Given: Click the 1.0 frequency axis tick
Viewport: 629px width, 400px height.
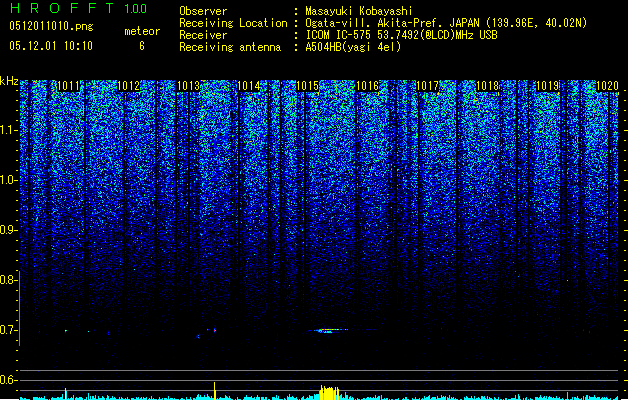Looking at the screenshot, I should 9,180.
